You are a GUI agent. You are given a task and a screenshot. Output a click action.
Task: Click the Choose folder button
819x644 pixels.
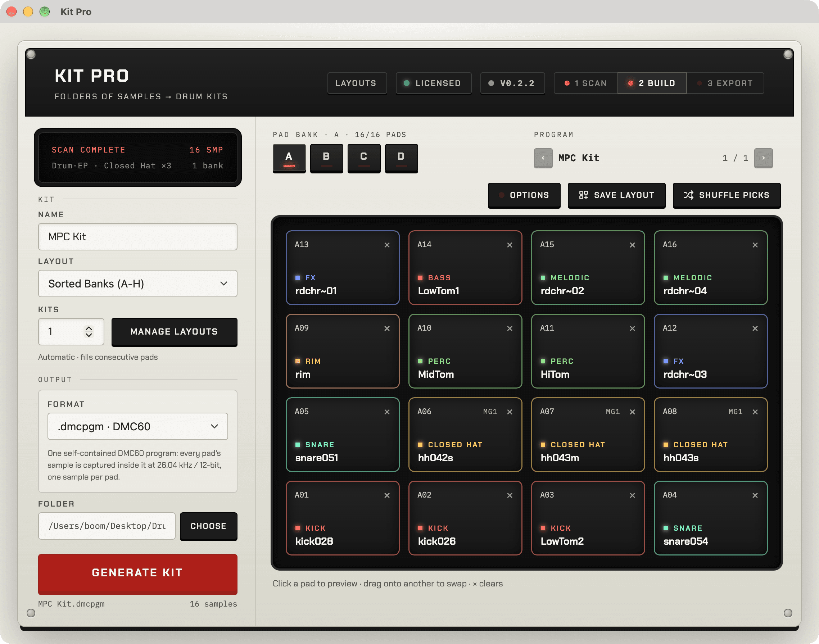pos(208,526)
